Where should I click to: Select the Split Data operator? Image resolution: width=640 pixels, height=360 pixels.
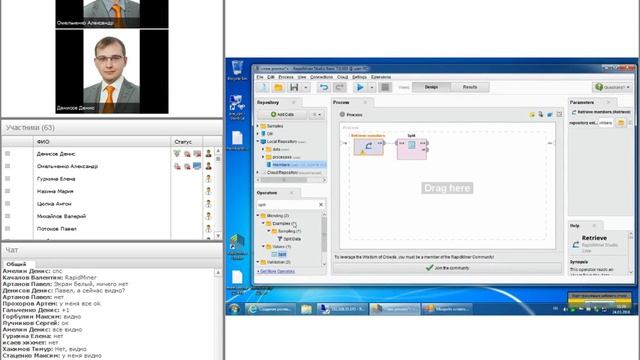click(289, 239)
